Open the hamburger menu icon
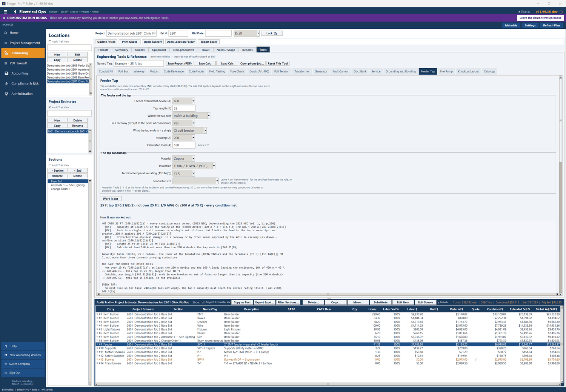566x392 pixels. tap(6, 12)
